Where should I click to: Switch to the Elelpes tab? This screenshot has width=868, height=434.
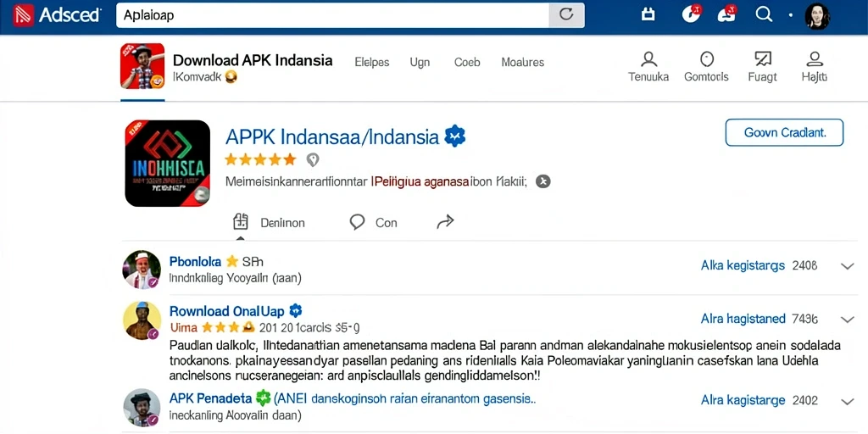point(371,63)
